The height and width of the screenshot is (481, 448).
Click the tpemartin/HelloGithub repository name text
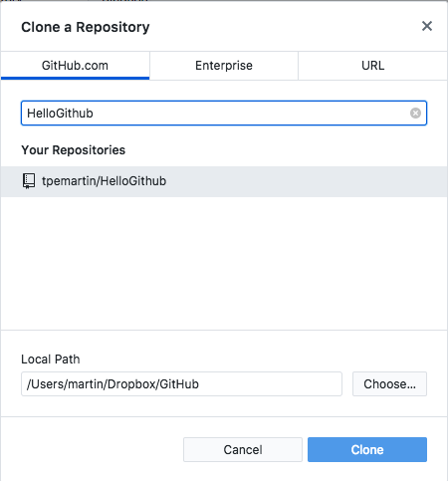[x=104, y=181]
